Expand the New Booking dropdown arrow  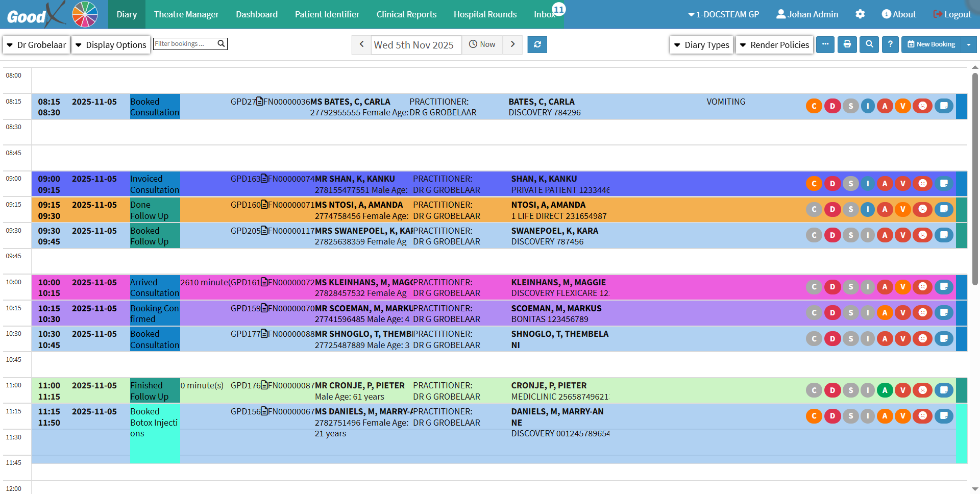tap(968, 45)
